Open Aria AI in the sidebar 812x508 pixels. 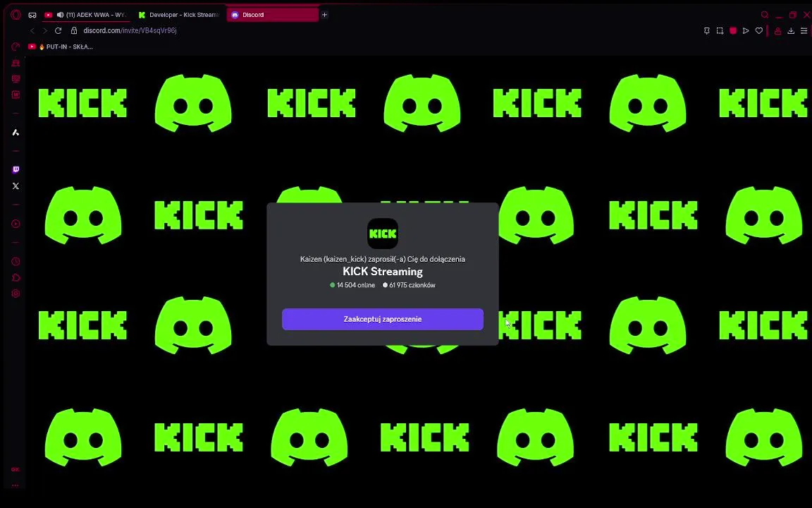click(x=16, y=132)
